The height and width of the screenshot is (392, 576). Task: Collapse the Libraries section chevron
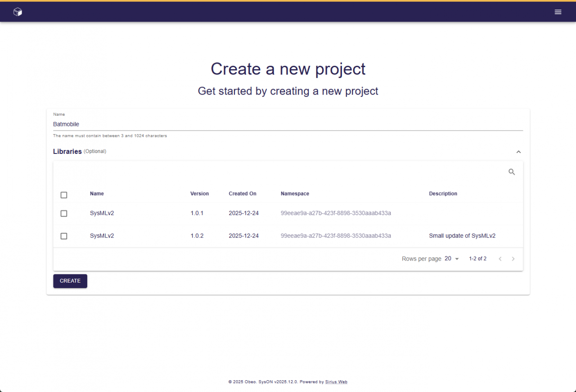tap(518, 152)
